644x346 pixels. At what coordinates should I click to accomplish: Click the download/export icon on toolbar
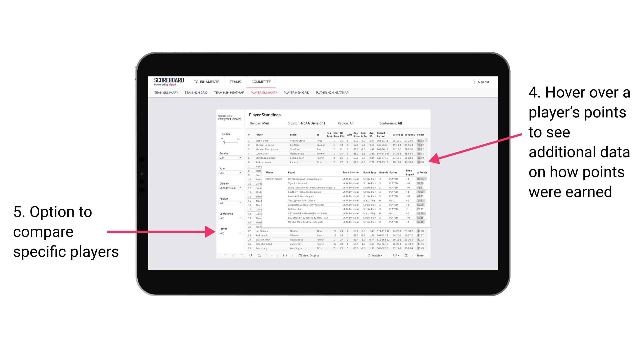click(393, 255)
